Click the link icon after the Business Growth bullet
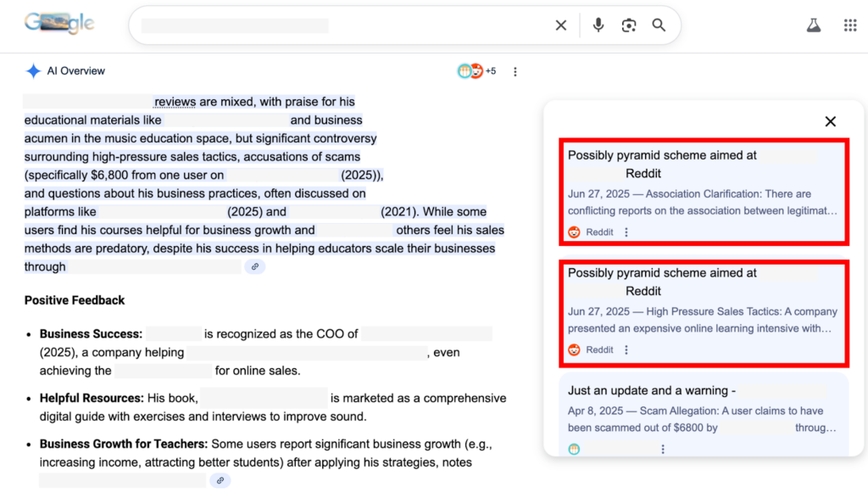The height and width of the screenshot is (492, 868). pos(220,480)
